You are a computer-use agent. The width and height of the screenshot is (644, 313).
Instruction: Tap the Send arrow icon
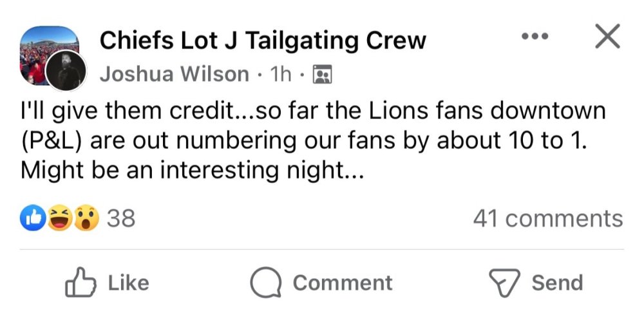pyautogui.click(x=504, y=283)
